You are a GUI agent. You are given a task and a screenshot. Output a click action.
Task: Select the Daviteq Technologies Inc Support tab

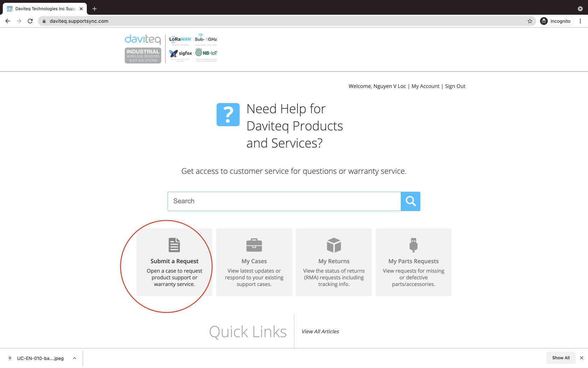click(45, 9)
